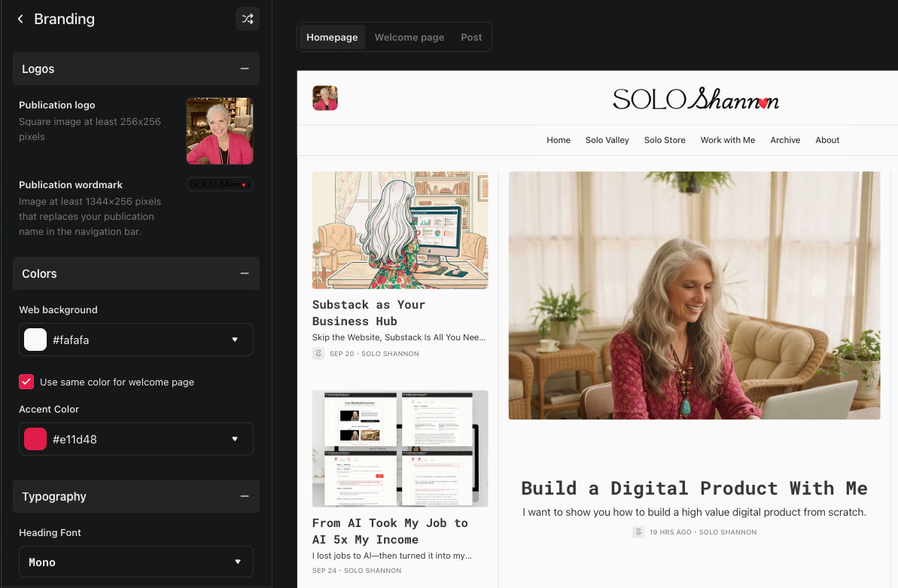Switch to the Homepage preview tab
Image resolution: width=898 pixels, height=588 pixels.
pos(332,37)
